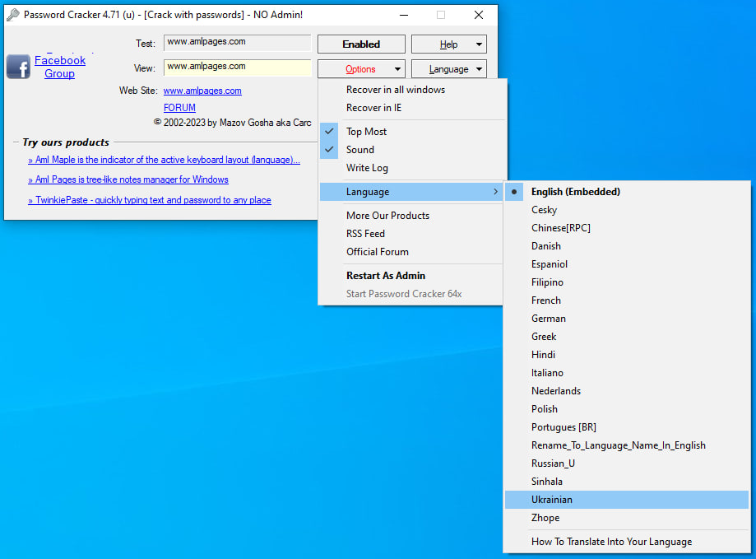Viewport: 756px width, 559px height.
Task: Choose Recover in all windows
Action: pyautogui.click(x=410, y=90)
